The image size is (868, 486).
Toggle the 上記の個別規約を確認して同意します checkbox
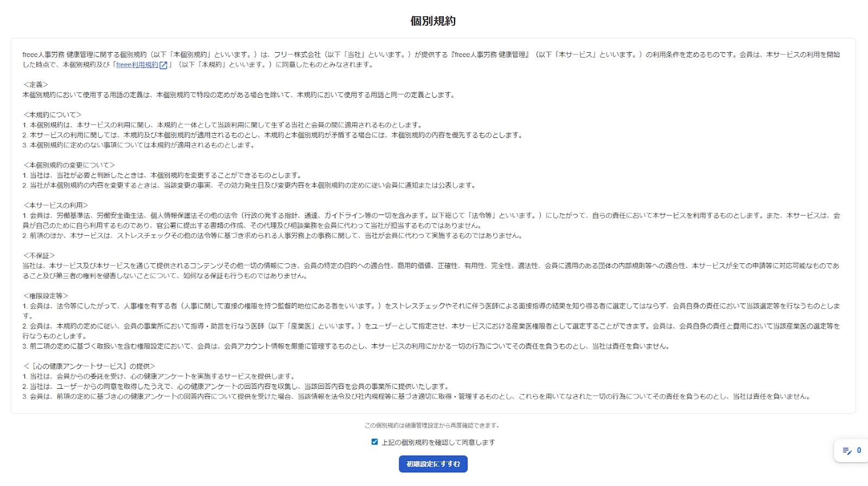click(x=374, y=442)
